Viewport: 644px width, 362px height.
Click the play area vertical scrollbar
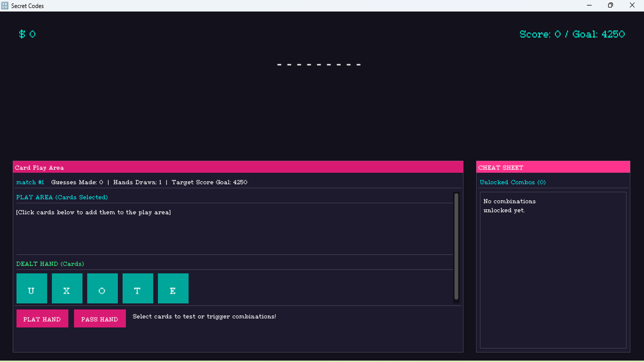pyautogui.click(x=456, y=246)
